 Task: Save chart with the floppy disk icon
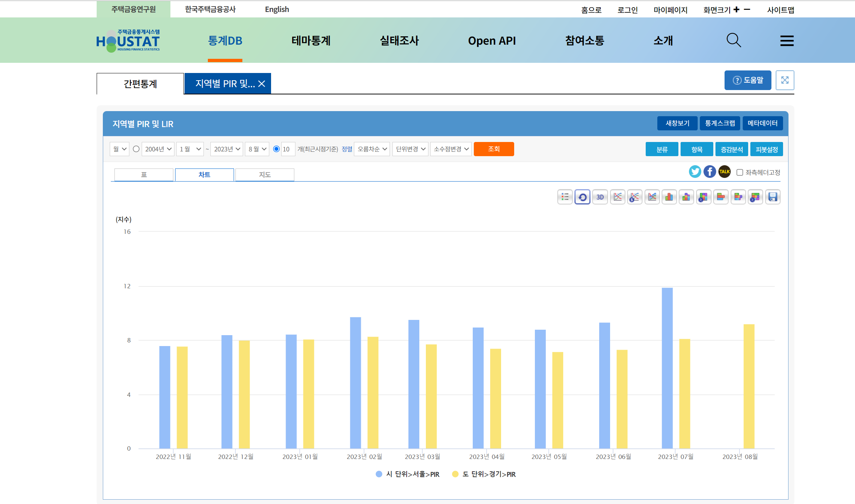point(773,197)
